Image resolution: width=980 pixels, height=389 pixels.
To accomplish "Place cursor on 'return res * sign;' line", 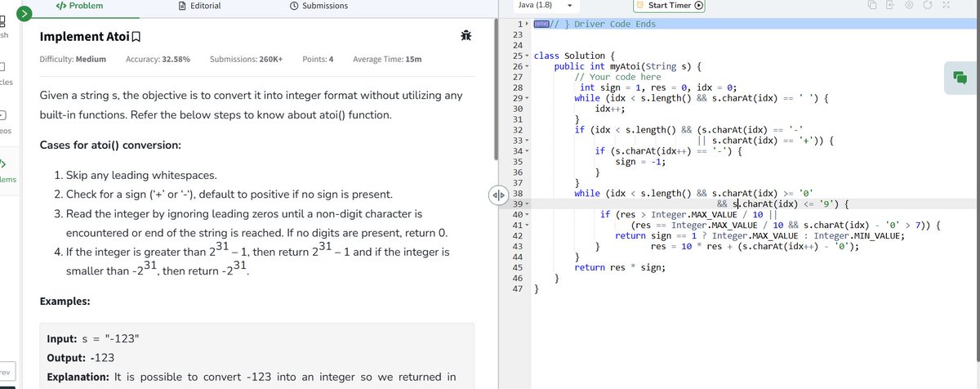I will [620, 266].
